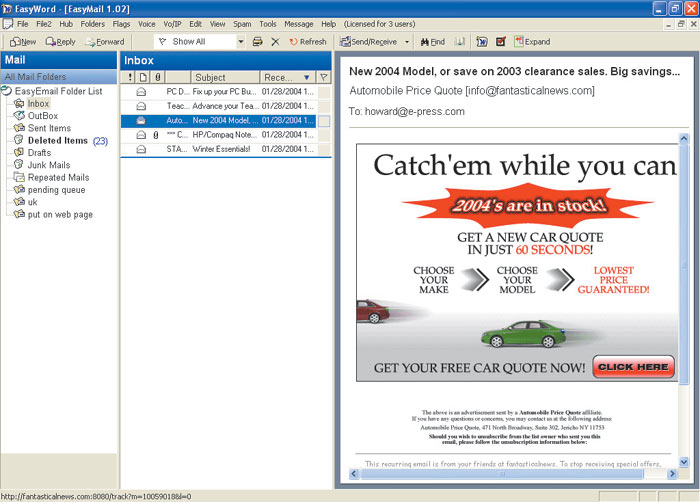Click the New mail toolbar button
Viewport: 700px width, 502px height.
[22, 42]
